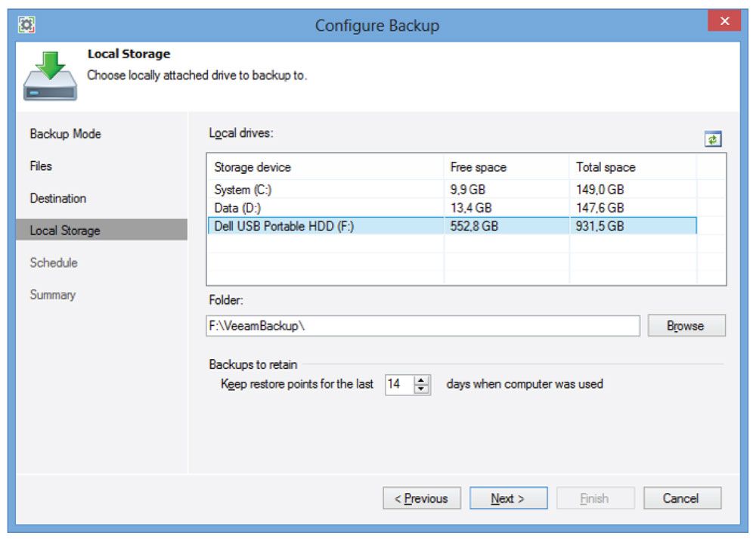This screenshot has height=539, width=756.
Task: Open the Summary step
Action: pyautogui.click(x=53, y=295)
